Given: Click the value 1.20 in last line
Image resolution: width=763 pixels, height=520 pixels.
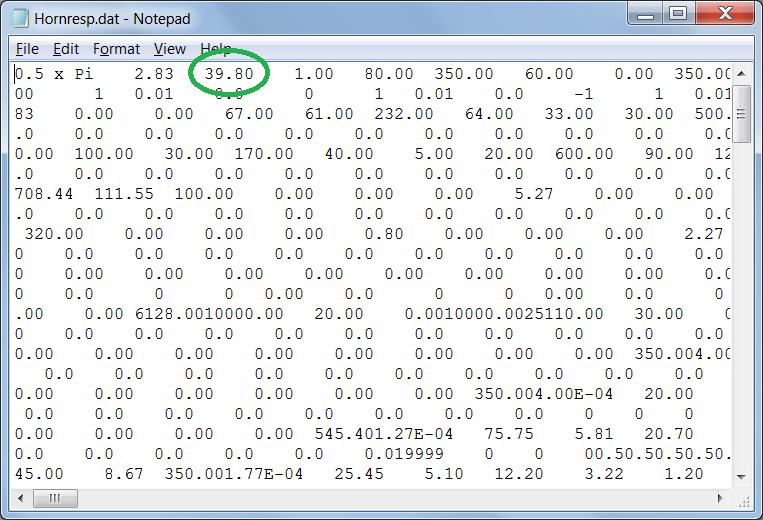Looking at the screenshot, I should coord(684,473).
